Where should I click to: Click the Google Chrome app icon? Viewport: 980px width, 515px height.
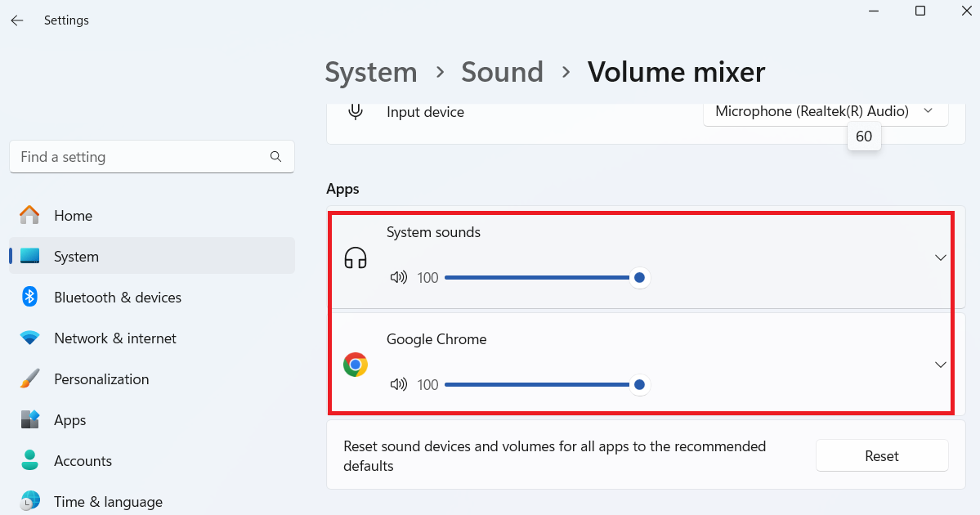(x=355, y=365)
